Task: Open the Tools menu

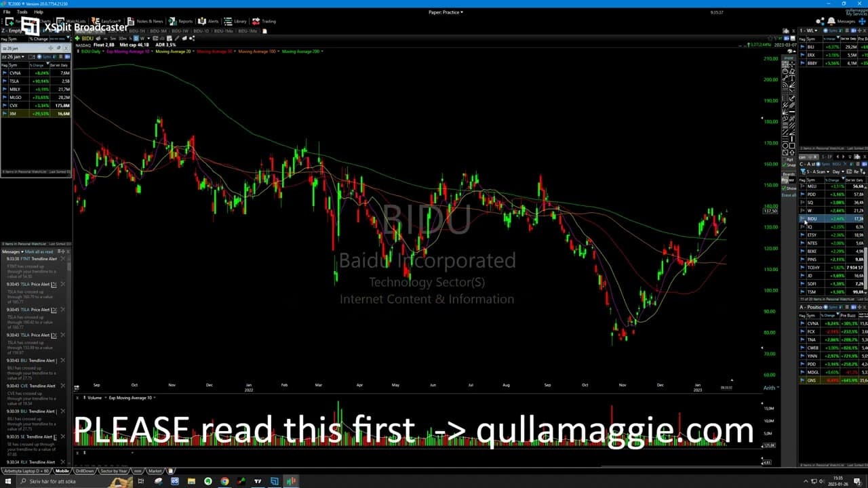Action: tap(22, 12)
